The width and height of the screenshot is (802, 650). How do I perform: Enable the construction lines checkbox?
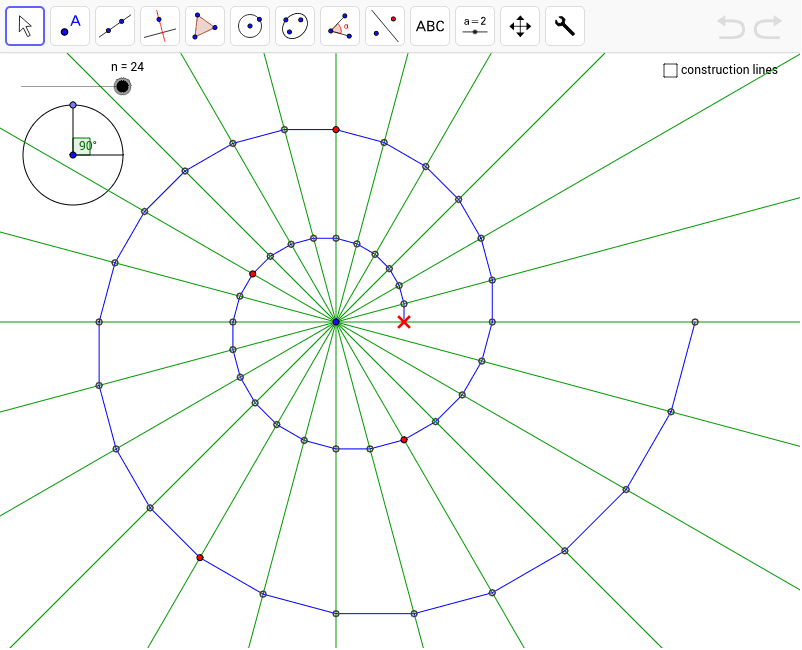(670, 70)
